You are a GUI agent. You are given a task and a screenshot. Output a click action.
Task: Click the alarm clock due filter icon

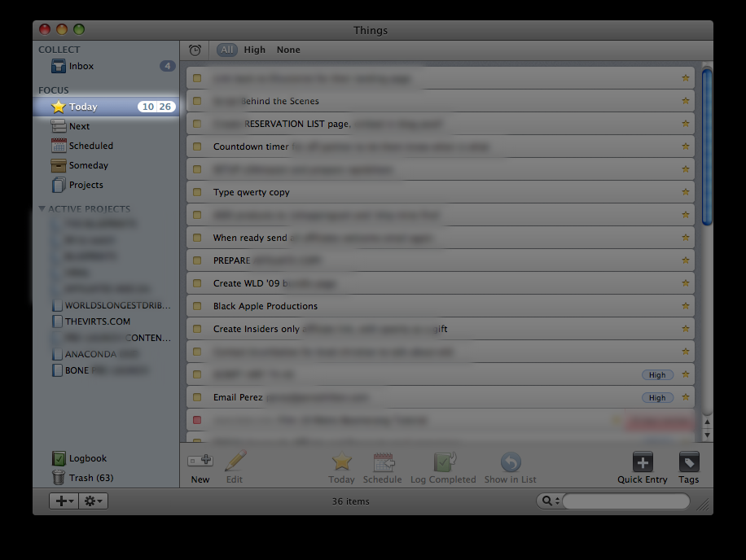pyautogui.click(x=195, y=50)
